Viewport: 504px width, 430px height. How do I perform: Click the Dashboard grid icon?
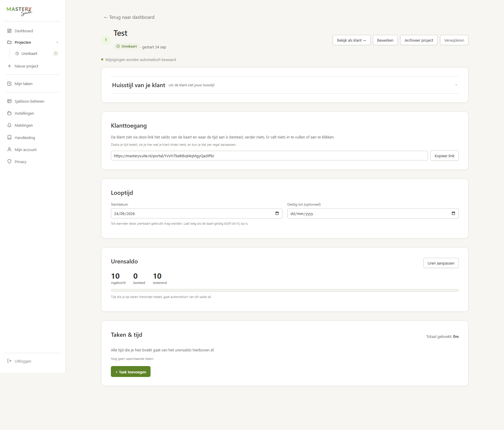click(x=9, y=31)
